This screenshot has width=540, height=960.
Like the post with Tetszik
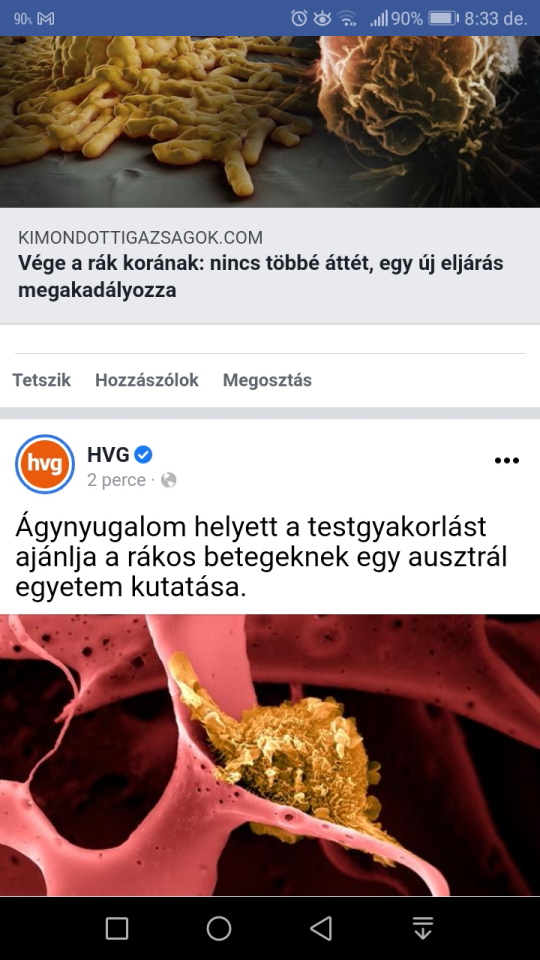tap(42, 380)
